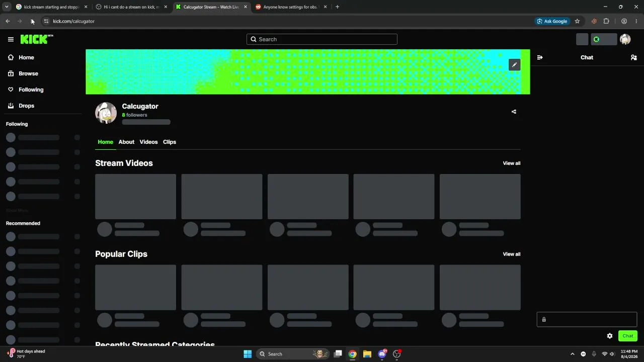
Task: Open Discord from the taskbar
Action: click(x=382, y=354)
